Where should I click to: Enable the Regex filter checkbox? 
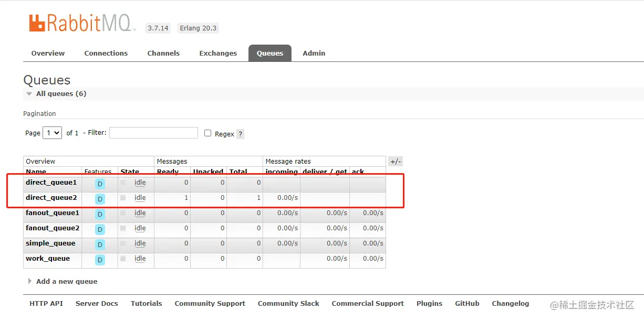coord(208,133)
